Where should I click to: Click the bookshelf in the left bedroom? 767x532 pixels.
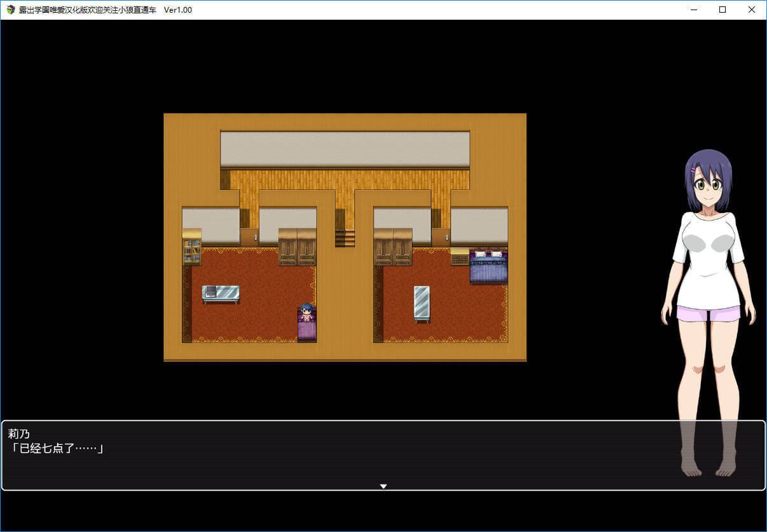(x=191, y=248)
